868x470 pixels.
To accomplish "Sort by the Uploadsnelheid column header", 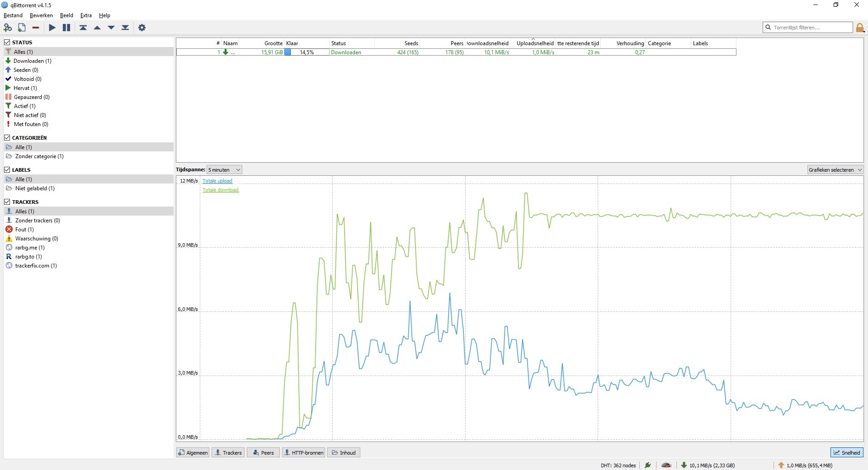I will [x=533, y=43].
